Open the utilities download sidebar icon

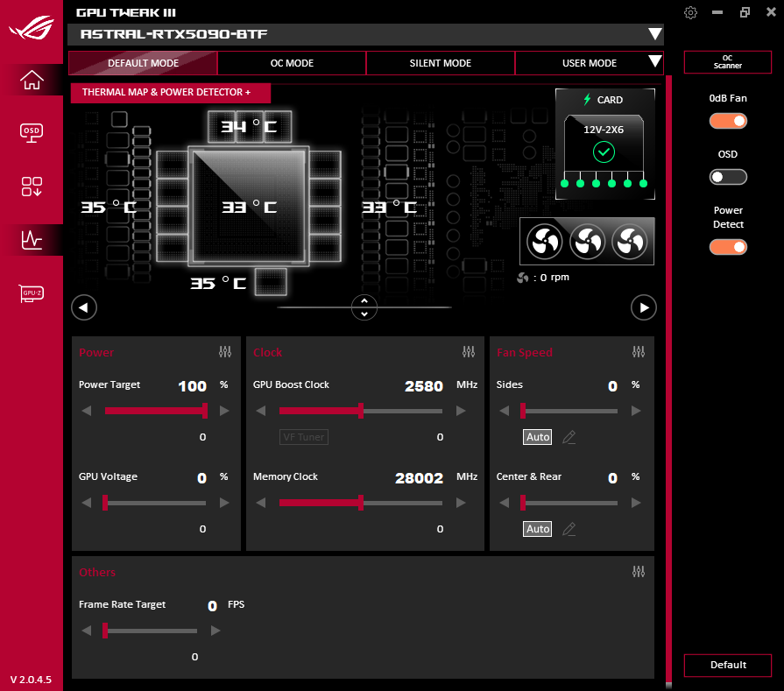tap(32, 187)
